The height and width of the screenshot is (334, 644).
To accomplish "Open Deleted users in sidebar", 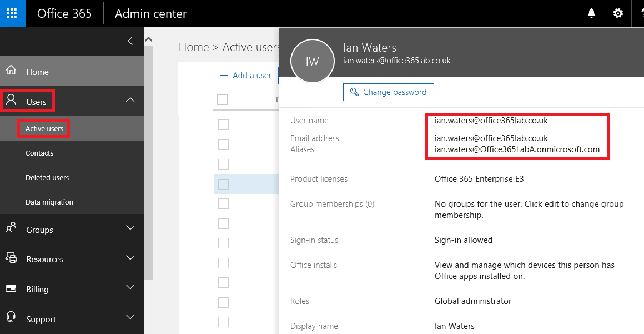I will [x=47, y=178].
